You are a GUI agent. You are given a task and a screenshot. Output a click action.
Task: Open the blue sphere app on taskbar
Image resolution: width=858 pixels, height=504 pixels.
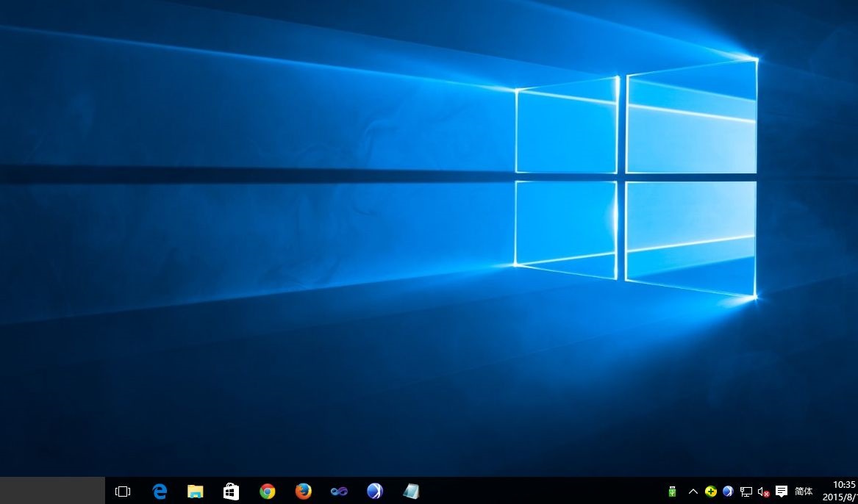click(x=375, y=492)
